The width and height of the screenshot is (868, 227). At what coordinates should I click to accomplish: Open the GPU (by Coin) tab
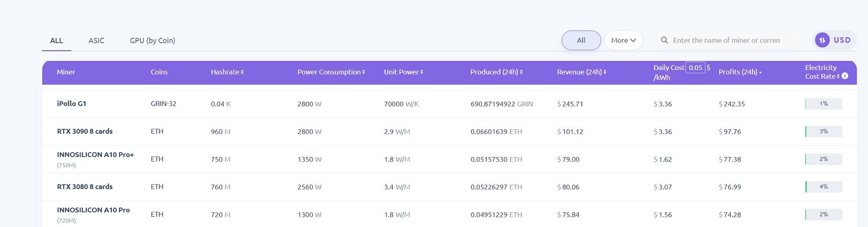tap(152, 41)
